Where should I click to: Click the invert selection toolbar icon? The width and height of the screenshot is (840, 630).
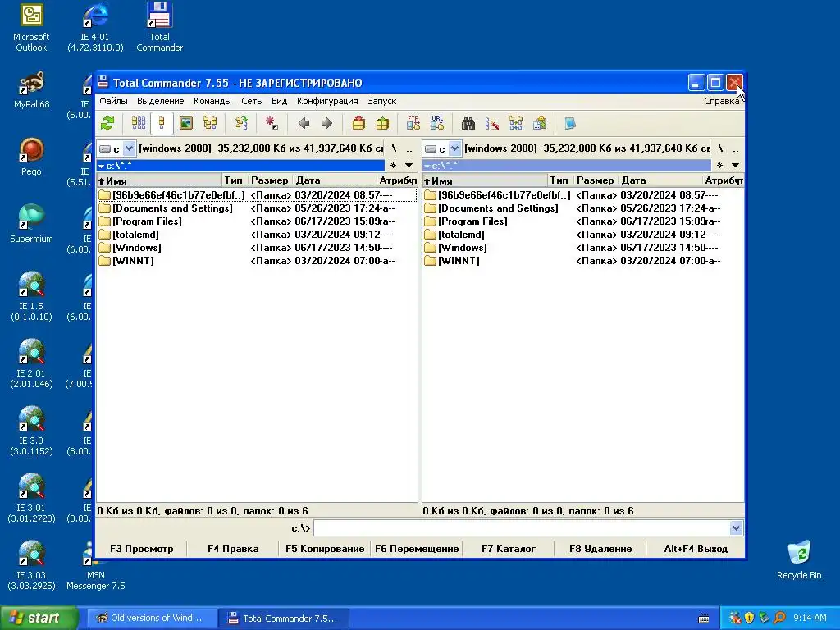240,124
